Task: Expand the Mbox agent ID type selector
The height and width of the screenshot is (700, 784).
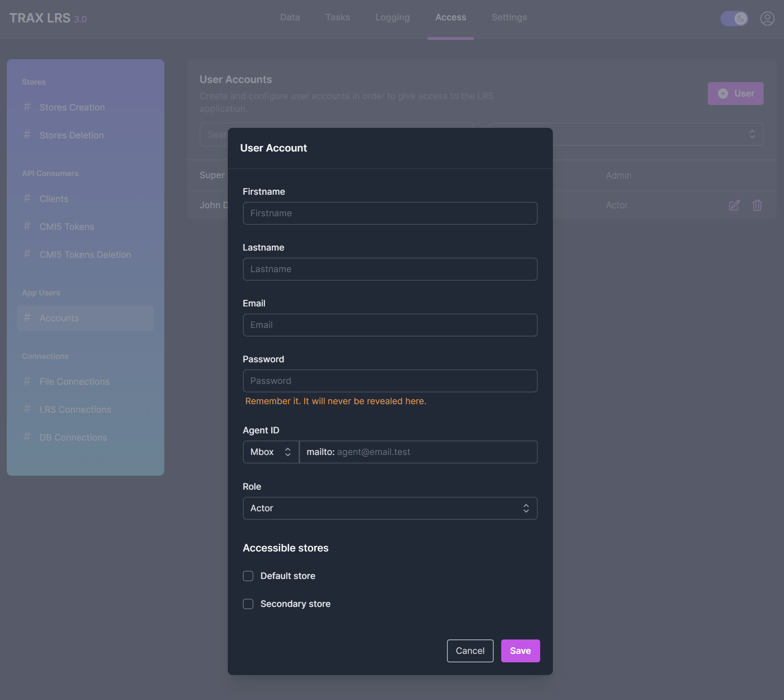Action: (x=271, y=452)
